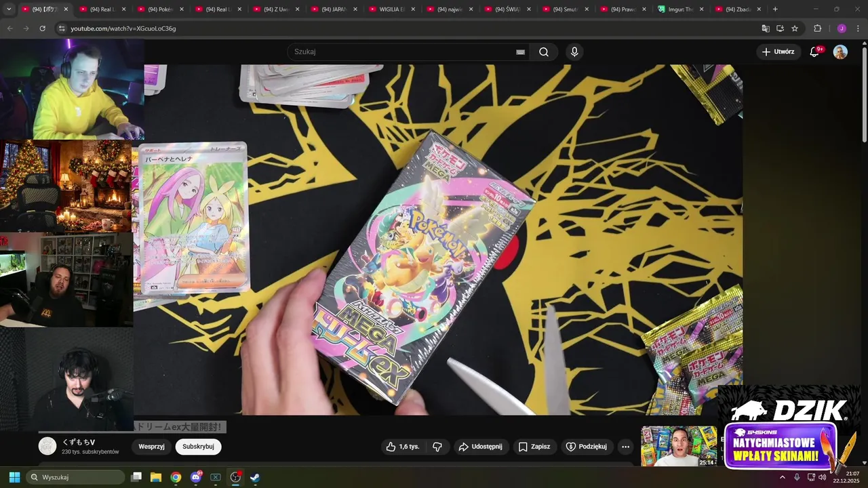This screenshot has width=868, height=488.
Task: Click the site information icon in address bar
Action: [x=62, y=28]
